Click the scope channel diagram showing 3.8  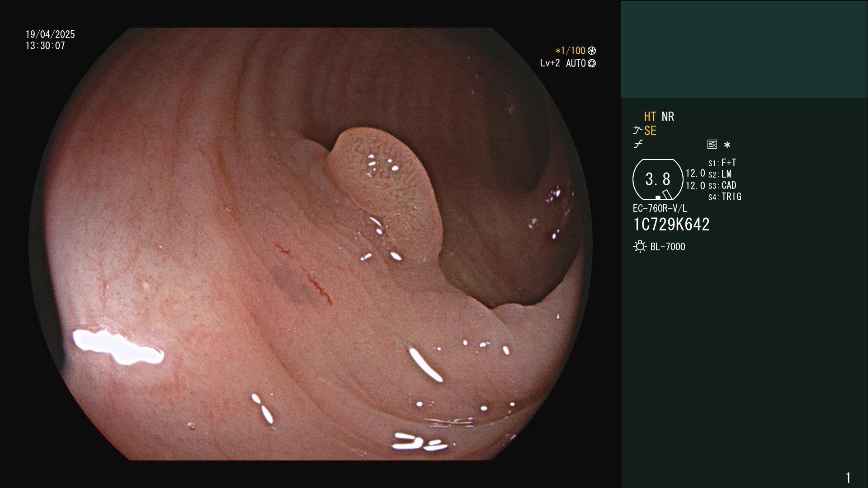pyautogui.click(x=658, y=179)
